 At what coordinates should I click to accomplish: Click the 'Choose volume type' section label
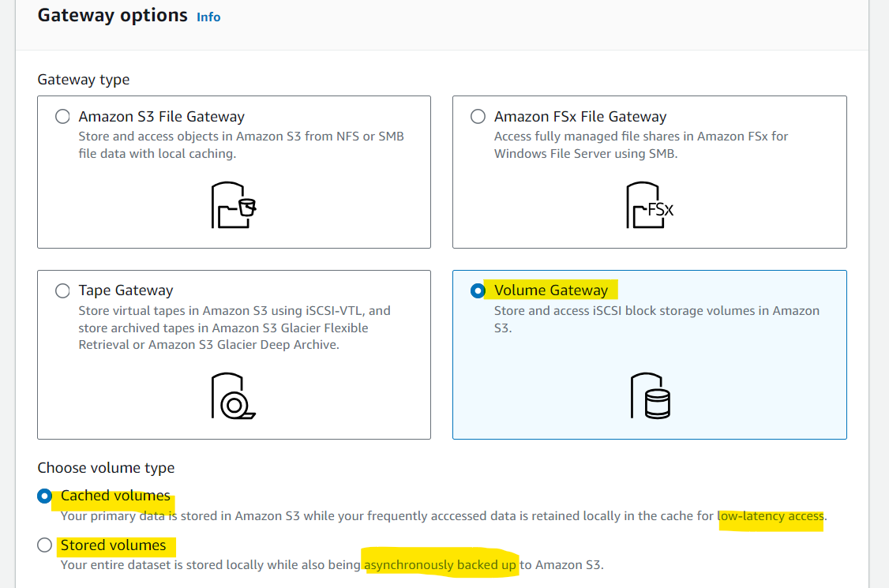pyautogui.click(x=106, y=468)
